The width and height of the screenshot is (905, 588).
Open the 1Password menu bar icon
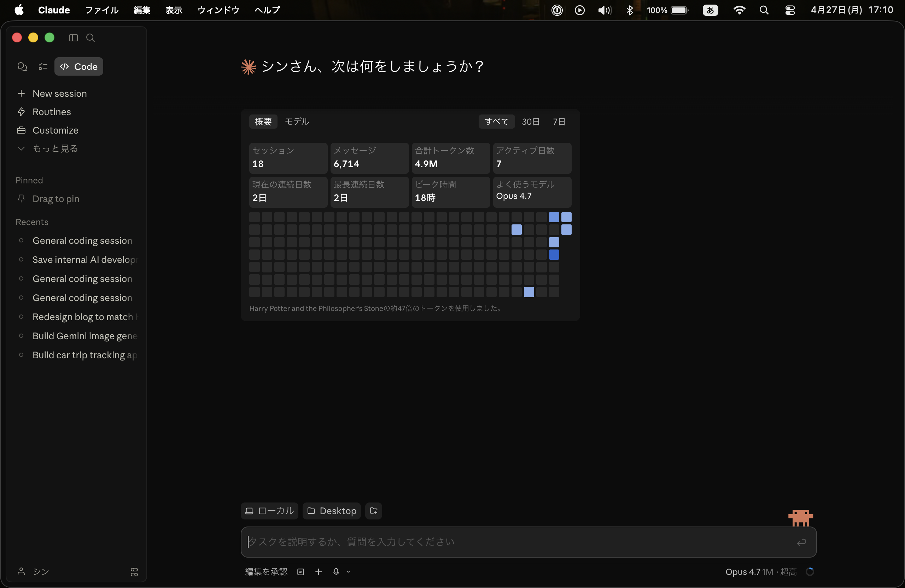(557, 10)
